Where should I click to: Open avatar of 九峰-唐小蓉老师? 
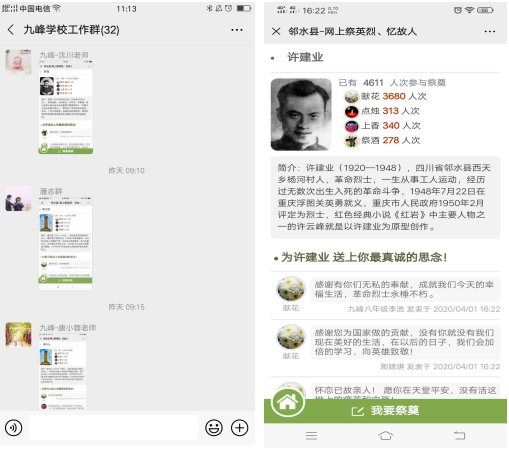tap(18, 335)
